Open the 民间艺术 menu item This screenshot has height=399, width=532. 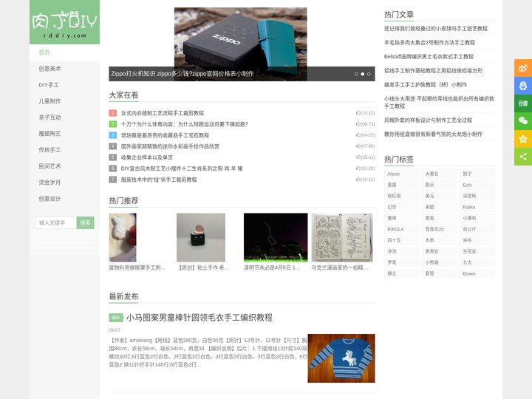(64, 166)
